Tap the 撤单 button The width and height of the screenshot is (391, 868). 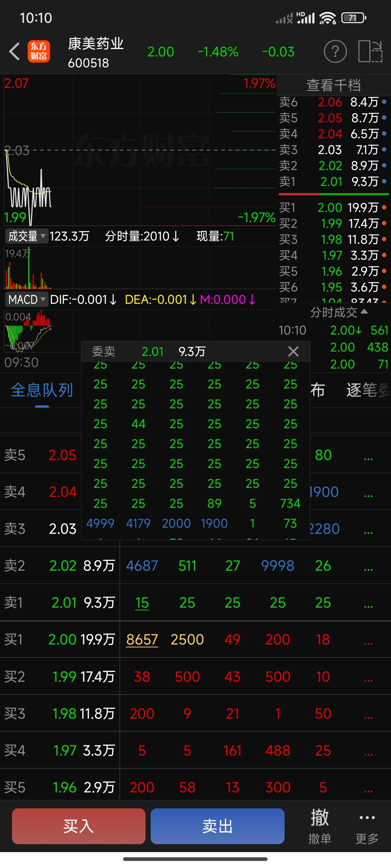tap(320, 826)
